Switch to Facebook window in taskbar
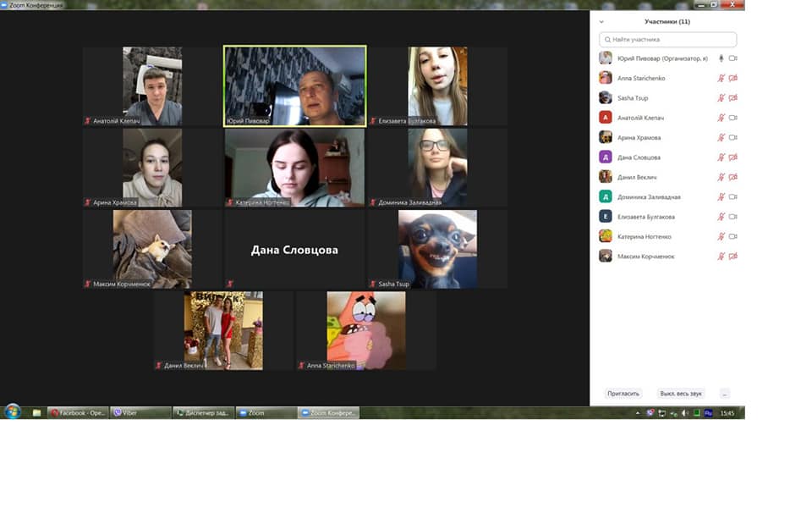 [x=78, y=413]
